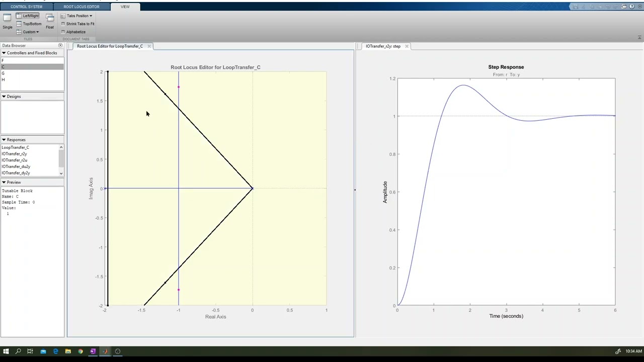Choose Top/Bottom tile layout
Image resolution: width=644 pixels, height=362 pixels.
29,24
